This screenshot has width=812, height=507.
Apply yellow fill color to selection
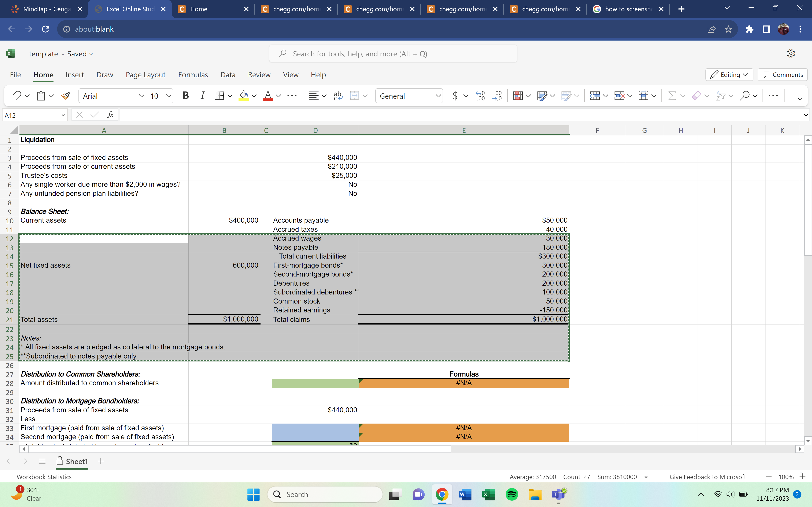click(x=244, y=95)
